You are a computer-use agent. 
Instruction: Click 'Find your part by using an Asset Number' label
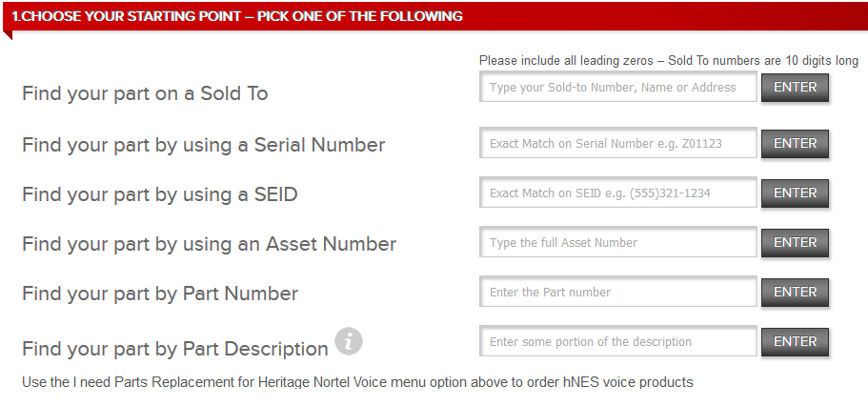pos(210,244)
